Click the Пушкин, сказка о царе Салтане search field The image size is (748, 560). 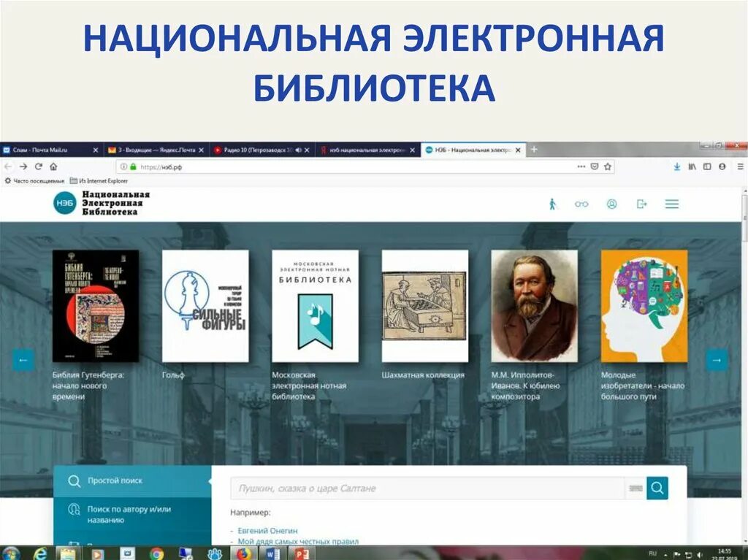click(x=427, y=488)
